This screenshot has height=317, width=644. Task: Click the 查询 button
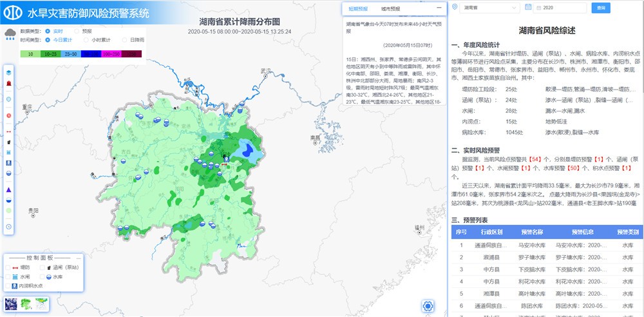pos(601,8)
